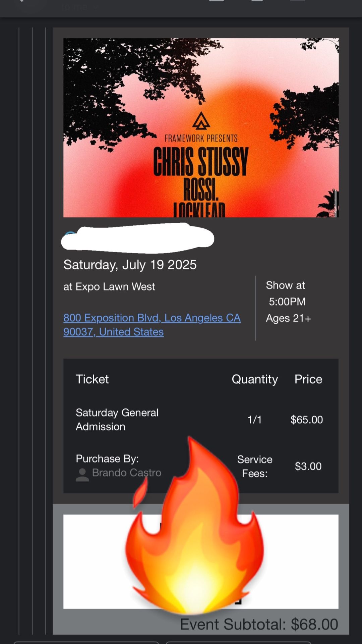Click the Event Subtotal $68.00 text

tap(259, 625)
